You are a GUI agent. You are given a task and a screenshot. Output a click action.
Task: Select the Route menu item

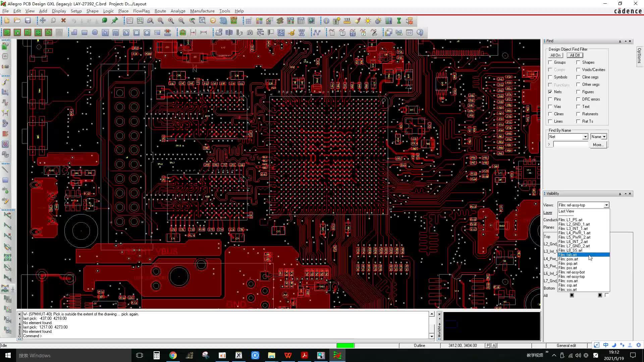[x=161, y=11]
